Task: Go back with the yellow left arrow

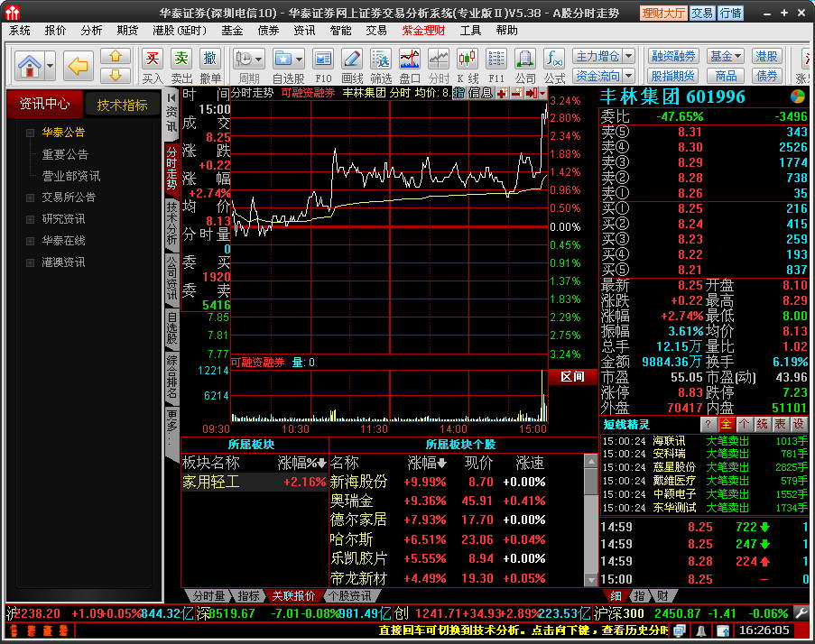Action: pyautogui.click(x=79, y=66)
